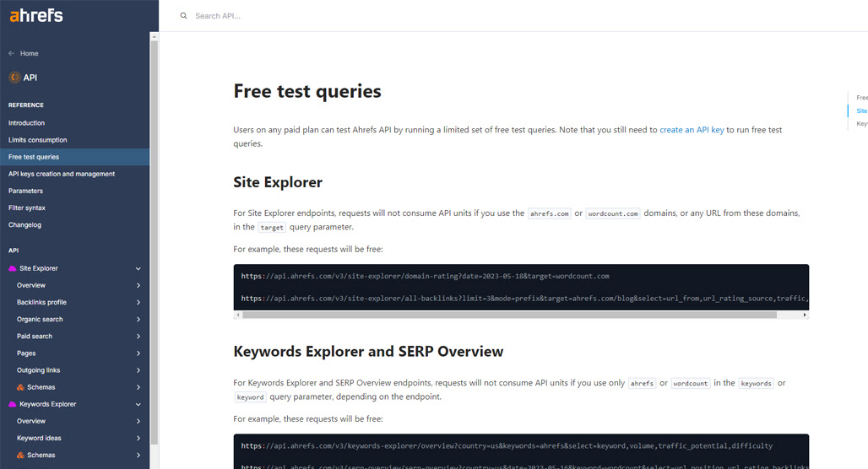The height and width of the screenshot is (469, 868).
Task: Collapse the Keywords Explorer section
Action: 138,404
